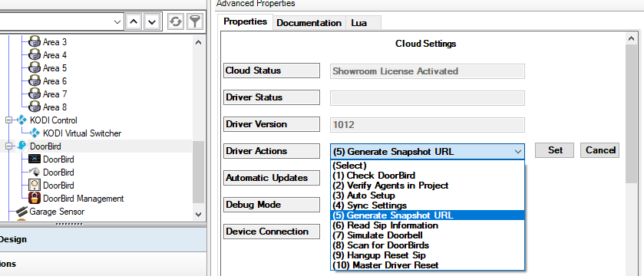Click the down arrow search navigation button

[152, 21]
